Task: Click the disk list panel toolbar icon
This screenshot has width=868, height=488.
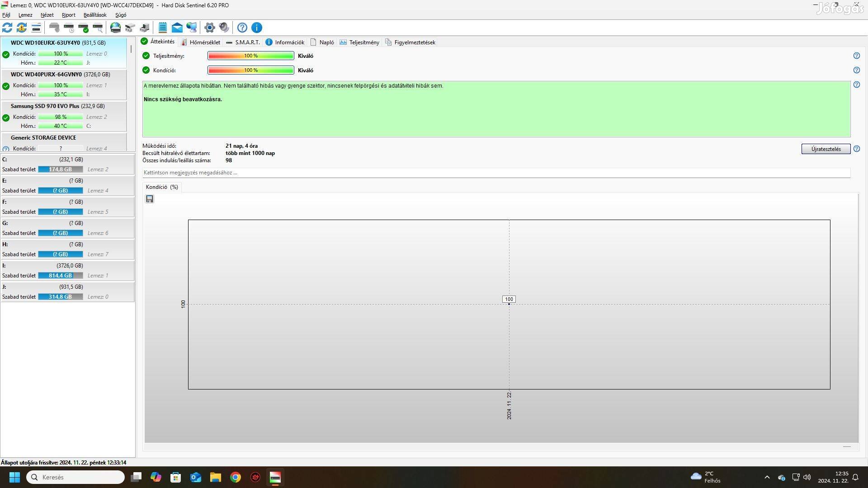Action: pos(36,28)
